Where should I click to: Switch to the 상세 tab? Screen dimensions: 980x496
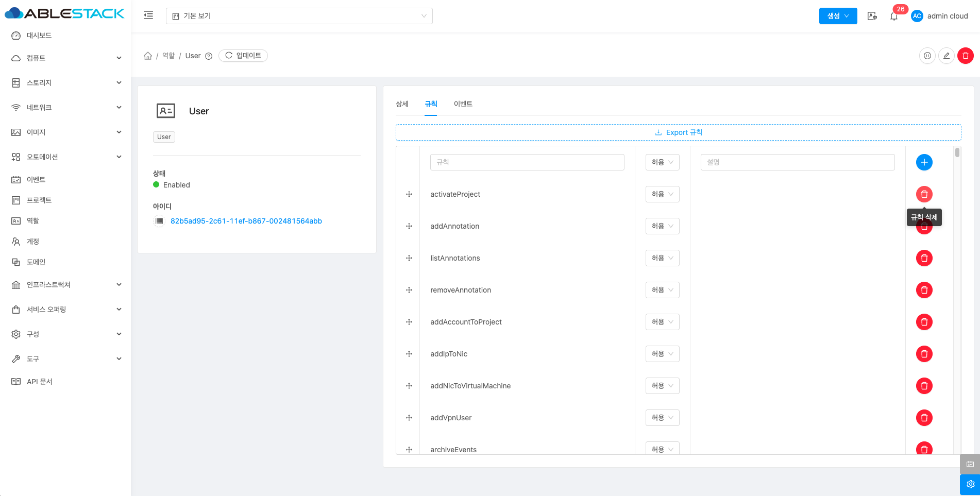point(402,104)
